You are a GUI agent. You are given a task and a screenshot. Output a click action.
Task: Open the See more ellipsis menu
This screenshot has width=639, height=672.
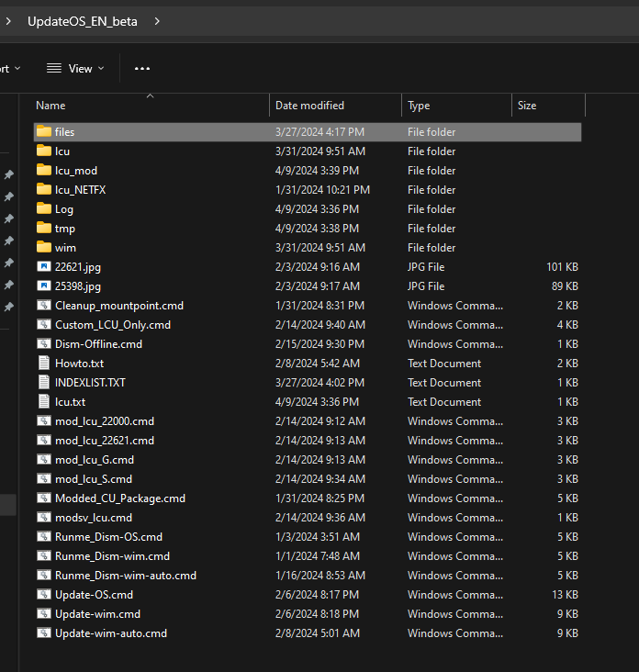tap(142, 69)
